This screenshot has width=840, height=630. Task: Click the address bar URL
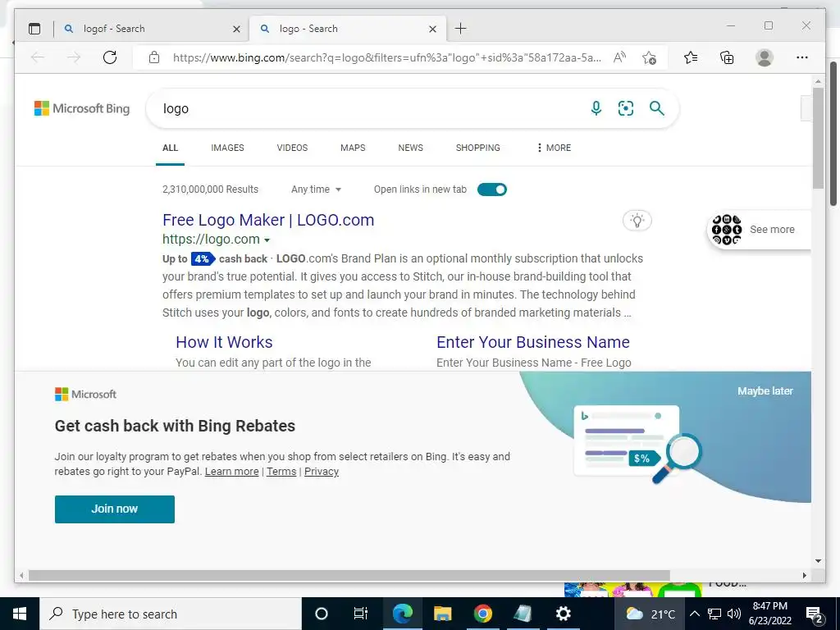(x=387, y=57)
